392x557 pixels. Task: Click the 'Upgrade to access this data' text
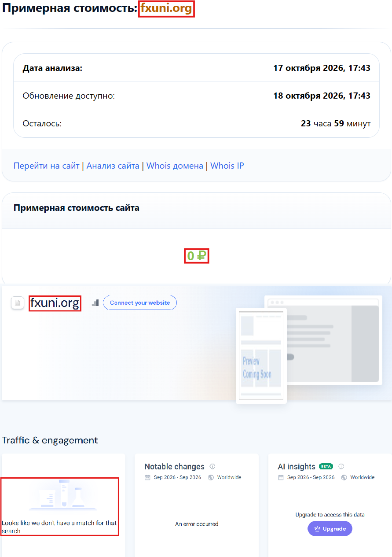(x=330, y=514)
